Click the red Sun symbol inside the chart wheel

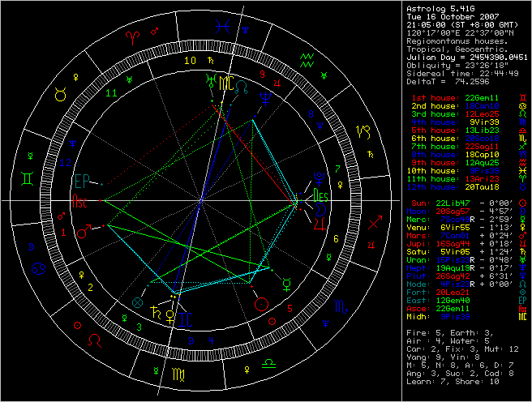[x=261, y=304]
